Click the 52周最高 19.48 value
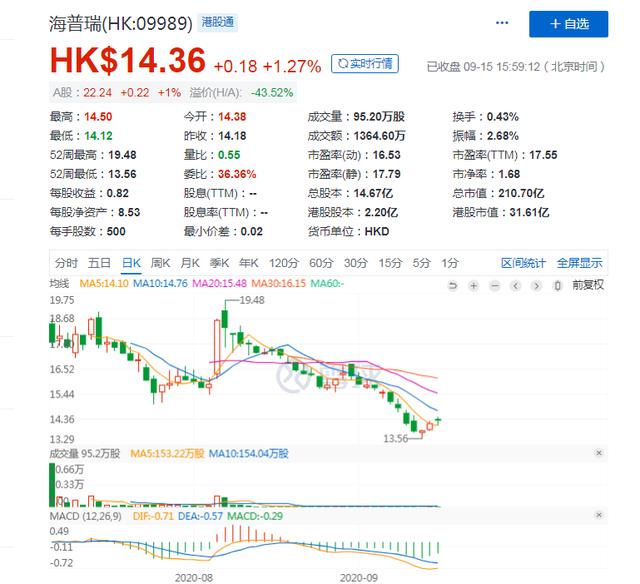The image size is (640, 584). (122, 155)
